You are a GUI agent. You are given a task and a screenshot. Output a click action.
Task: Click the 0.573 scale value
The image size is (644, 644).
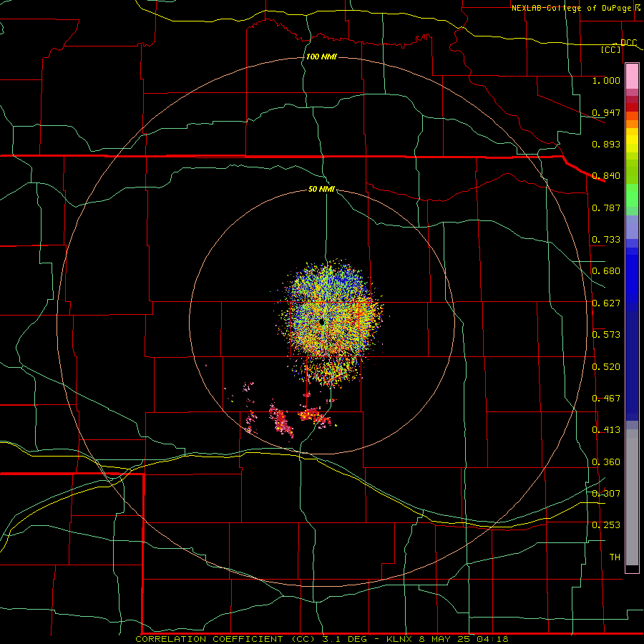click(x=606, y=335)
